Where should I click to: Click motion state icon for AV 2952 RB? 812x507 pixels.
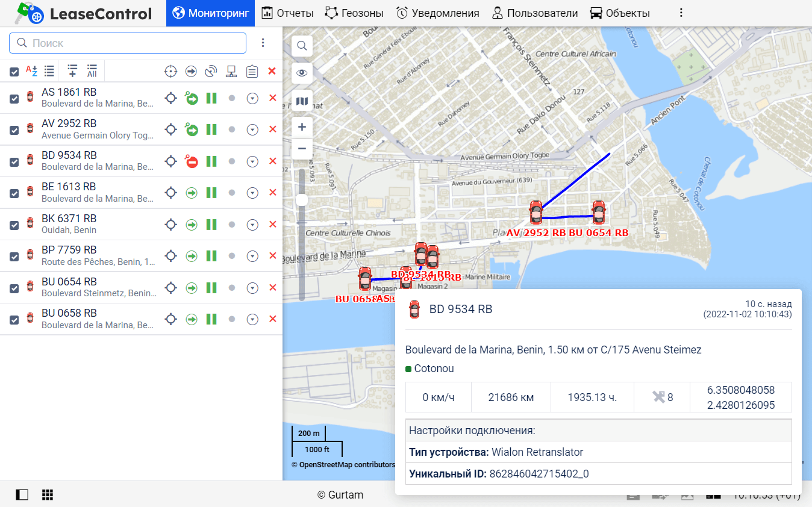(x=192, y=129)
